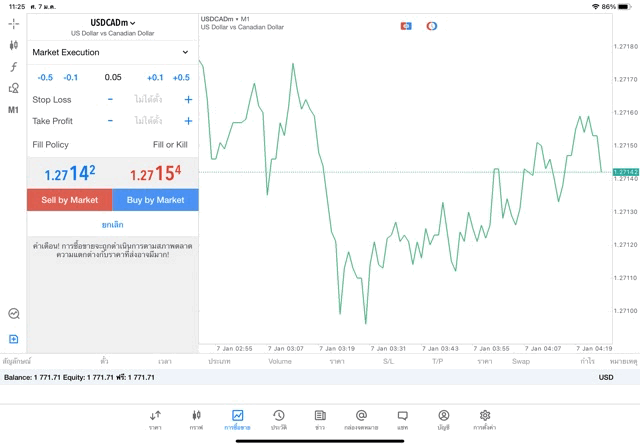Click the current price tag 1.27142 on axis

[x=626, y=172]
